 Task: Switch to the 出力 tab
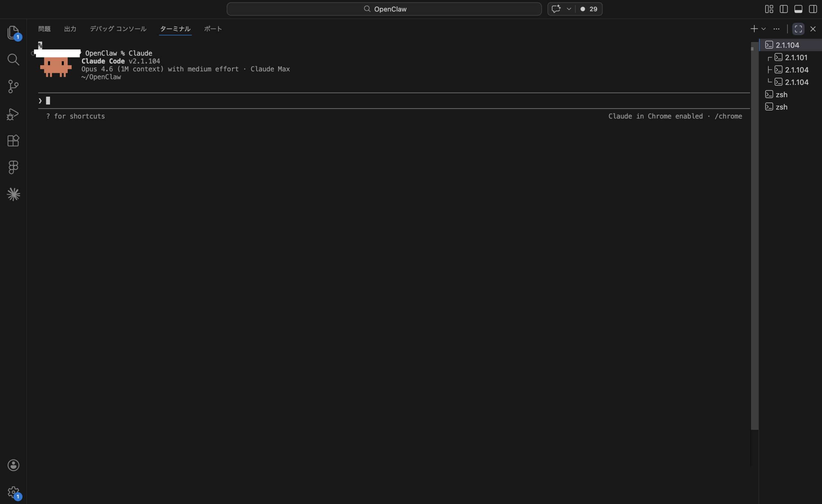tap(70, 29)
